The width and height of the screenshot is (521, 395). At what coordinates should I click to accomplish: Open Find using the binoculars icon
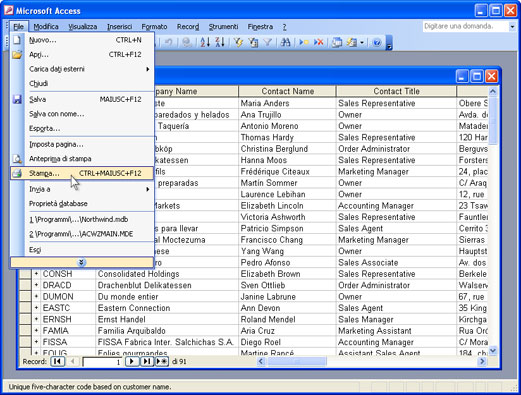pyautogui.click(x=285, y=42)
